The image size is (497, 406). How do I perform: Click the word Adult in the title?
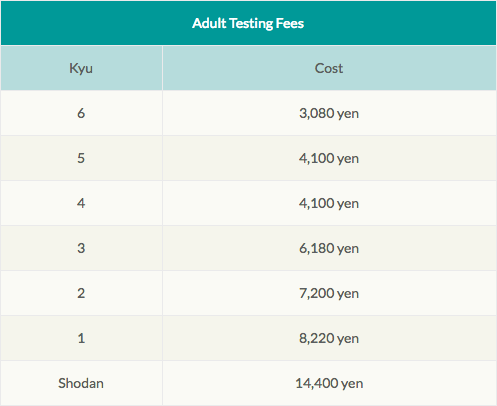tap(209, 23)
